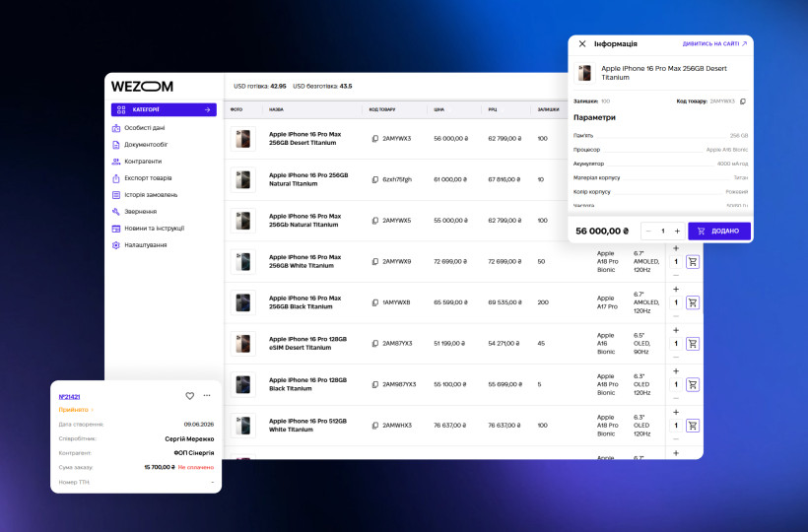Image resolution: width=808 pixels, height=532 pixels.
Task: Copy product code 6zxh75fgh icon
Action: 375,179
